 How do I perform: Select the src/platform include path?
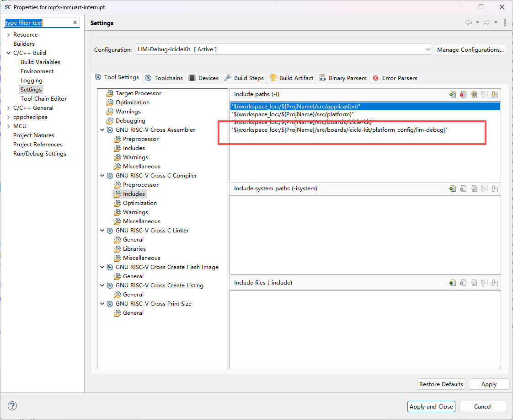(x=293, y=114)
